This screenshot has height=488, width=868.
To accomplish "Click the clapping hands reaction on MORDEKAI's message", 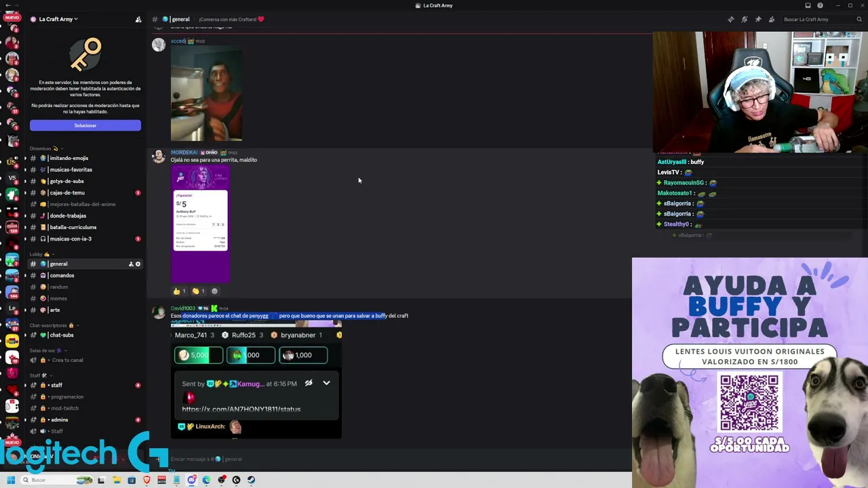I will [199, 291].
